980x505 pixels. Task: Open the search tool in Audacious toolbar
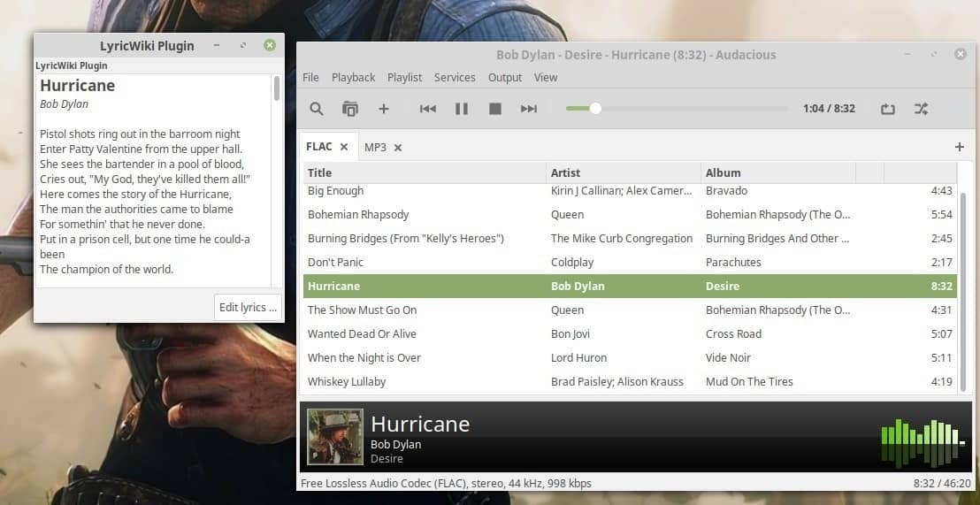click(317, 109)
